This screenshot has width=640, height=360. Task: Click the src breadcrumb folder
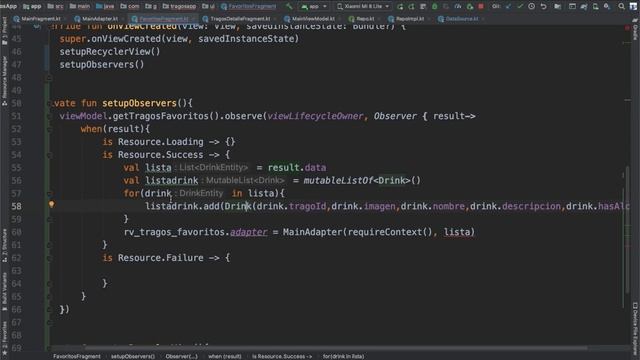pyautogui.click(x=56, y=7)
